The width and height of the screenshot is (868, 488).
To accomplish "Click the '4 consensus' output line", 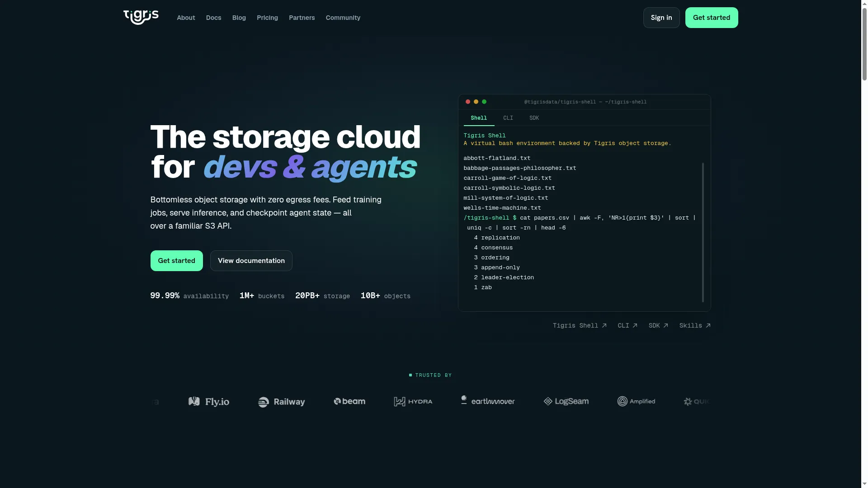I will pos(493,248).
